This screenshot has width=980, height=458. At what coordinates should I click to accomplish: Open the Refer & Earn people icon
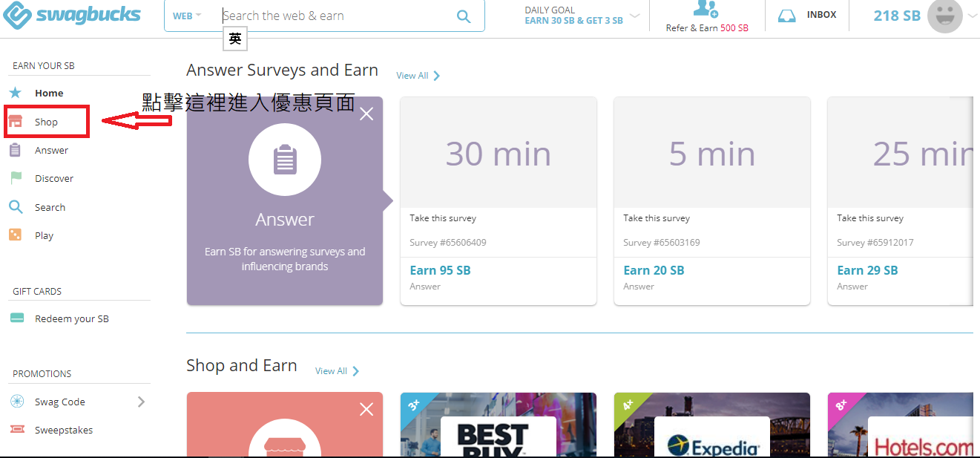[706, 9]
